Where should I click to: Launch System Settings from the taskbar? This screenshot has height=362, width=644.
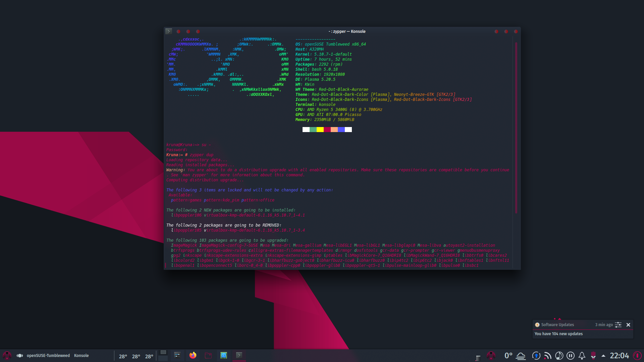[x=177, y=355]
